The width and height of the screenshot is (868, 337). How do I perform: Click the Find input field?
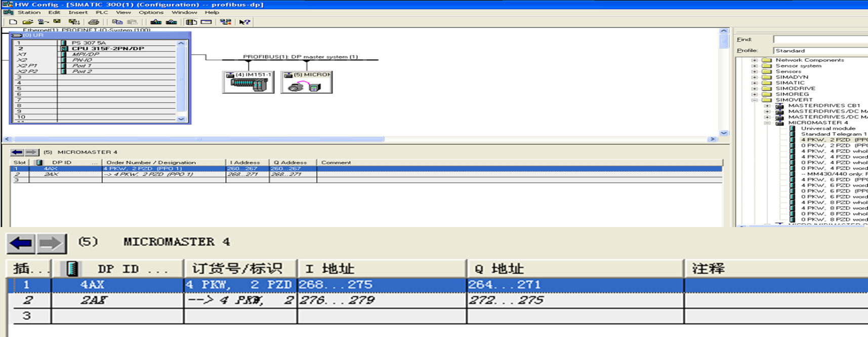820,40
